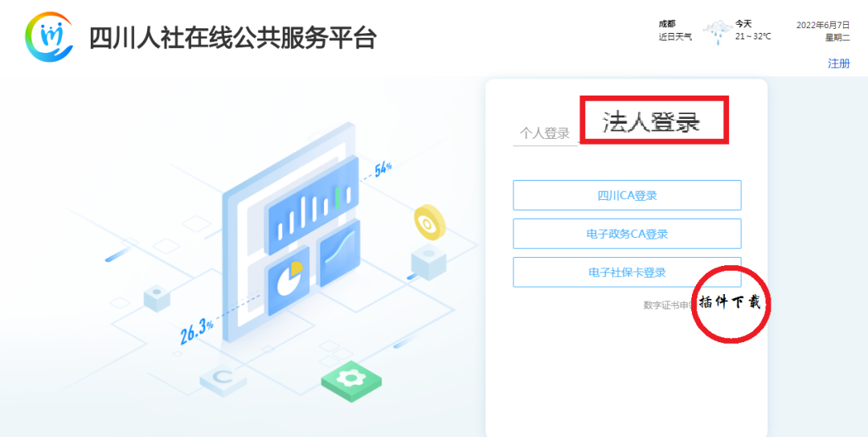The height and width of the screenshot is (437, 868).
Task: Click the Sichuan HRSS platform logo icon
Action: (x=49, y=37)
